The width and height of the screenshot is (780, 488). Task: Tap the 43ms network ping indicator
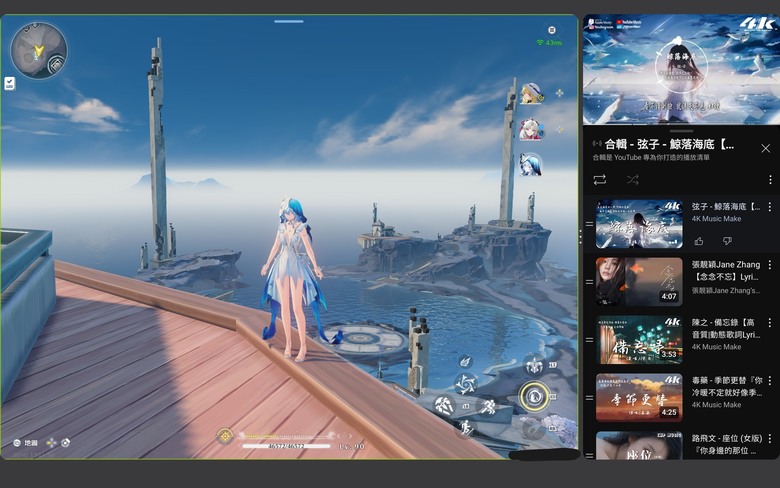[549, 43]
